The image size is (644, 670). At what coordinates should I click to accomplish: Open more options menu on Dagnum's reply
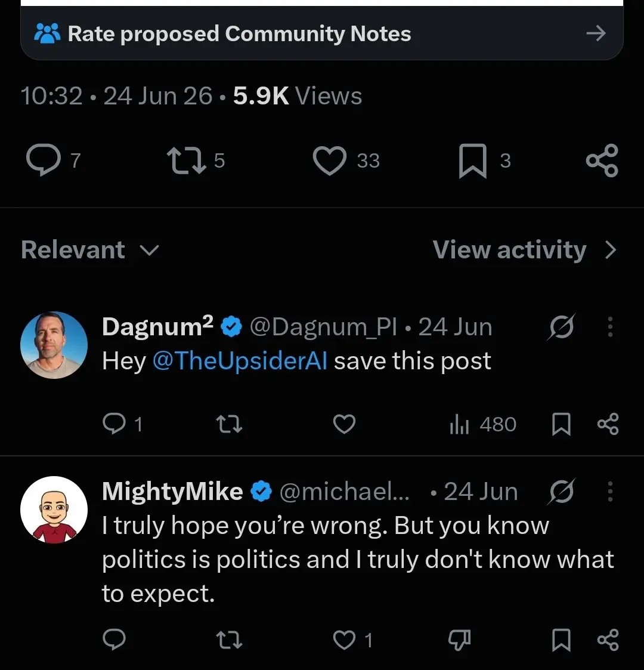[610, 327]
